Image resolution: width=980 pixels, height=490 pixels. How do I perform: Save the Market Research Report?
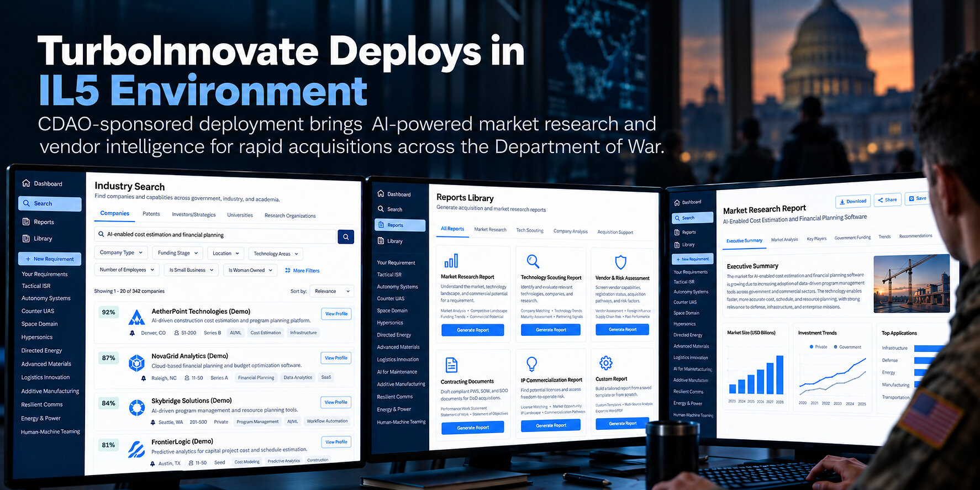tap(917, 198)
